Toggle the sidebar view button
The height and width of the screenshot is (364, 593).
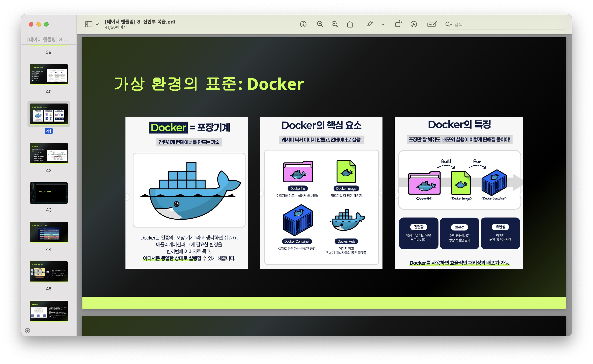[x=88, y=24]
